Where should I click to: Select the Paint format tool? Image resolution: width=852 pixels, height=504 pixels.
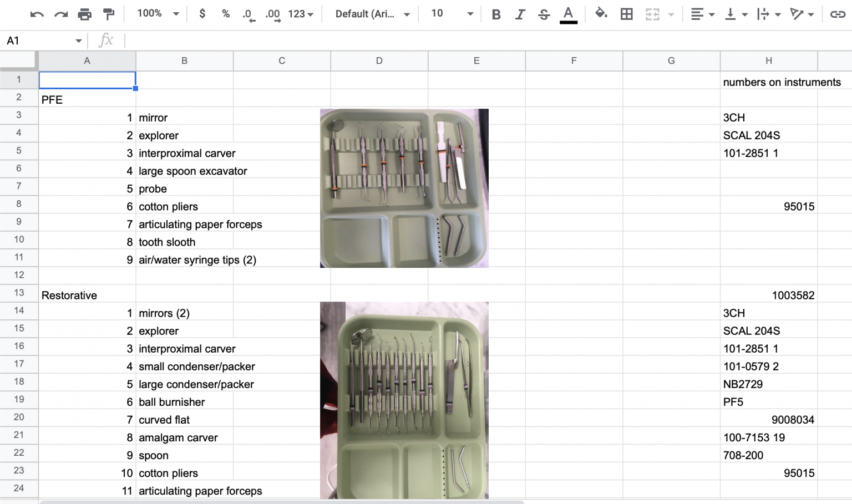point(109,14)
